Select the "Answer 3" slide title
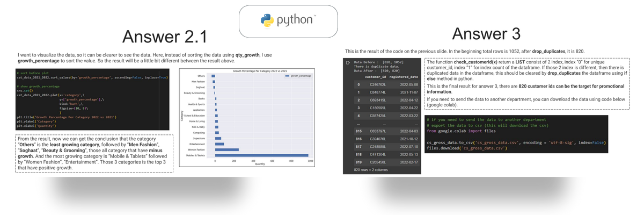 click(486, 33)
